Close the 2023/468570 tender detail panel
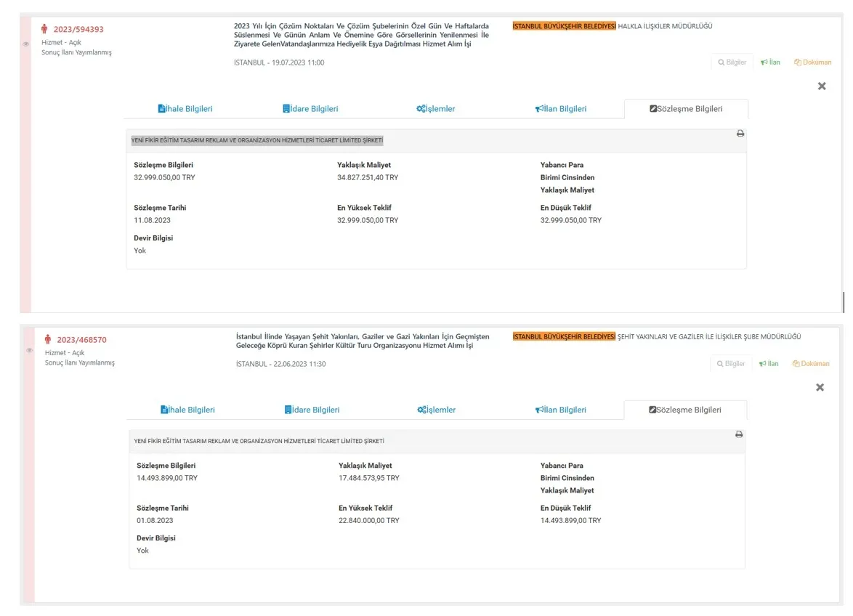Viewport: 853px width, 616px height. point(820,387)
